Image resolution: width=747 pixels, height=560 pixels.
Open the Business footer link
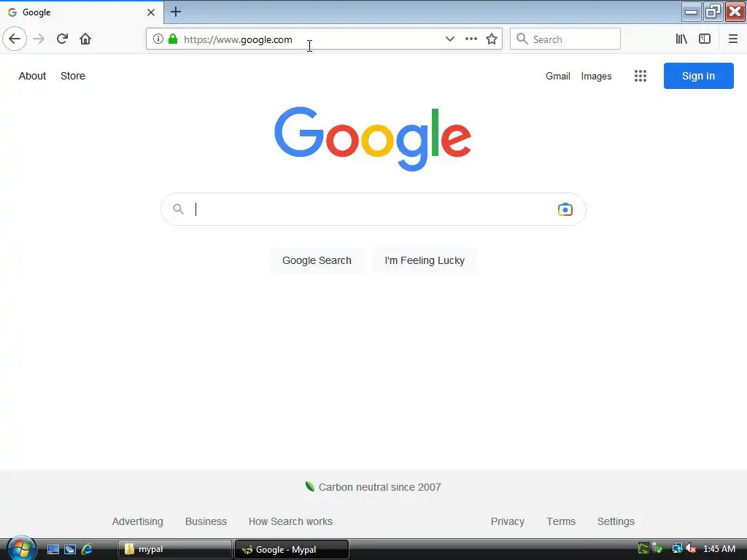[206, 521]
